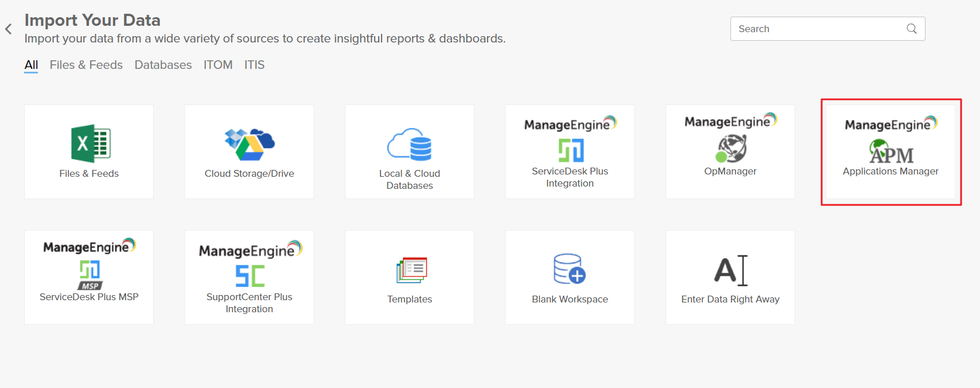Click ManageEngine logo on ServiceDesk Plus Integration card
Screen dimensions: 980x388
[570, 124]
